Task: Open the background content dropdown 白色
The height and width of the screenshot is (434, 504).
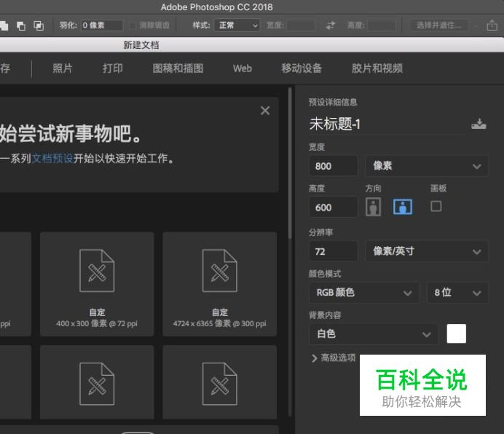Action: (374, 334)
